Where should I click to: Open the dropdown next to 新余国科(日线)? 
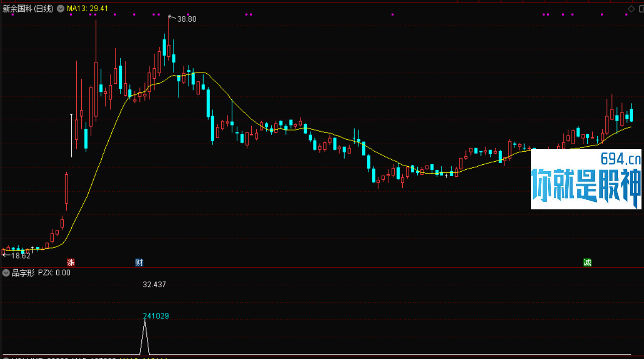[x=61, y=9]
